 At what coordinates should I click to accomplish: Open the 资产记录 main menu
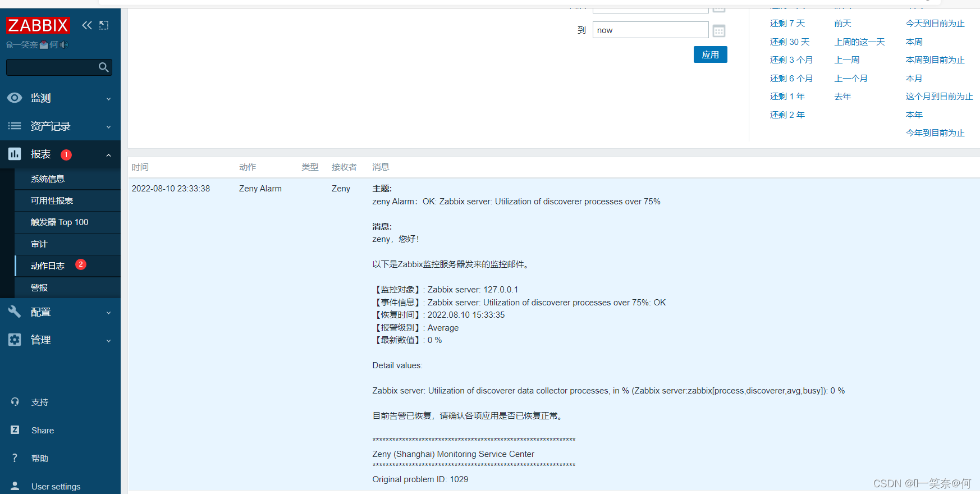point(60,126)
